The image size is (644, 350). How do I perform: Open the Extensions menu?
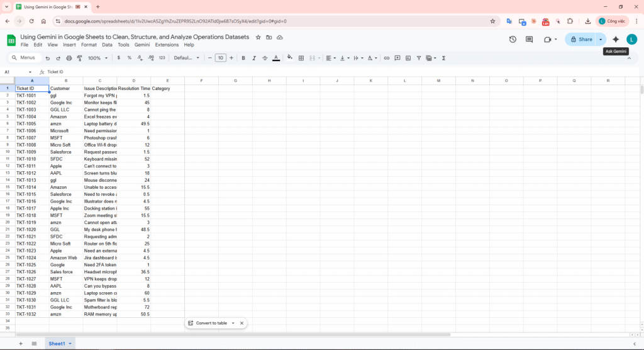click(x=167, y=45)
